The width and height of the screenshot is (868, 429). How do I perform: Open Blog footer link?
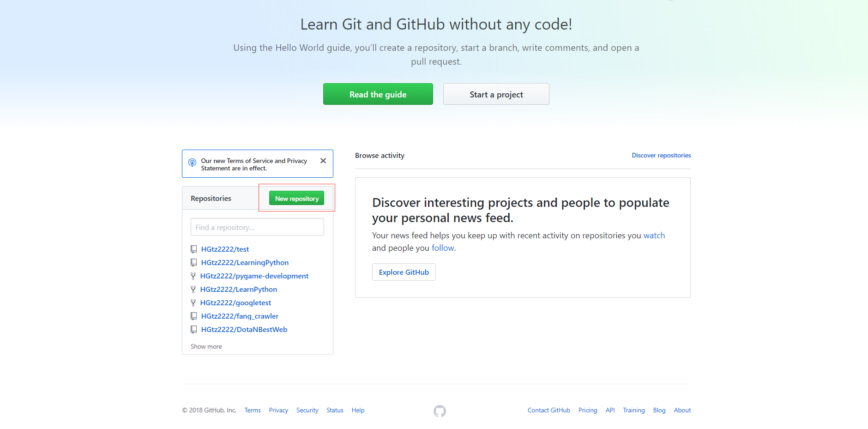(659, 411)
